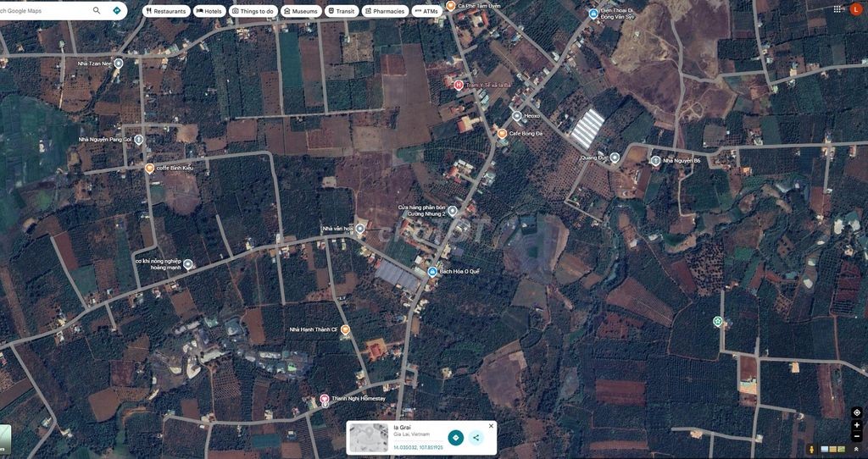Open the Google apps grid icon
This screenshot has height=459, width=868.
(837, 8)
